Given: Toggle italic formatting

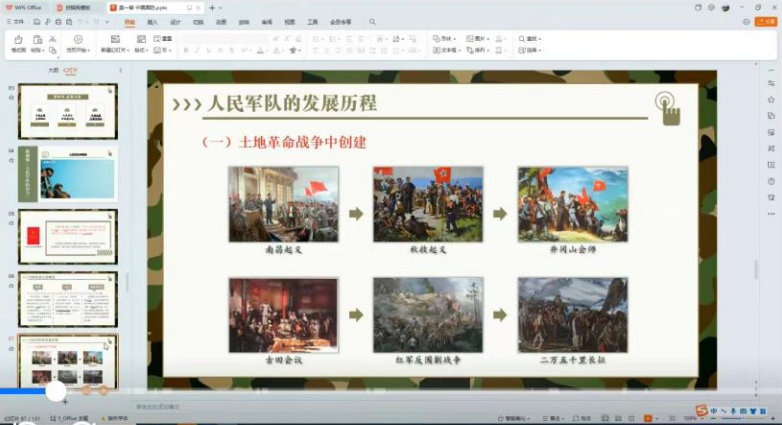Looking at the screenshot, I should tap(197, 50).
